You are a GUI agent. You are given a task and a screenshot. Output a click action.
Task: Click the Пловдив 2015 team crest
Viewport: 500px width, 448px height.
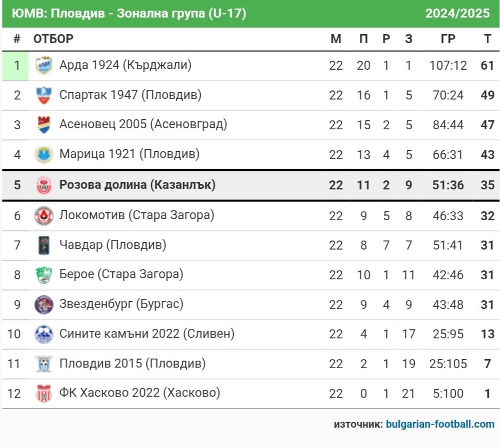44,363
